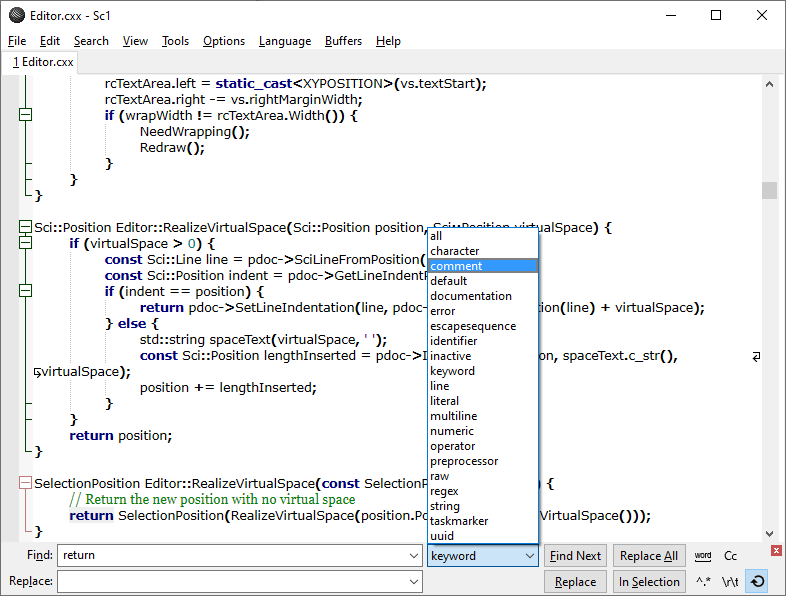This screenshot has width=786, height=596.
Task: Click the Find Next button
Action: pyautogui.click(x=575, y=556)
